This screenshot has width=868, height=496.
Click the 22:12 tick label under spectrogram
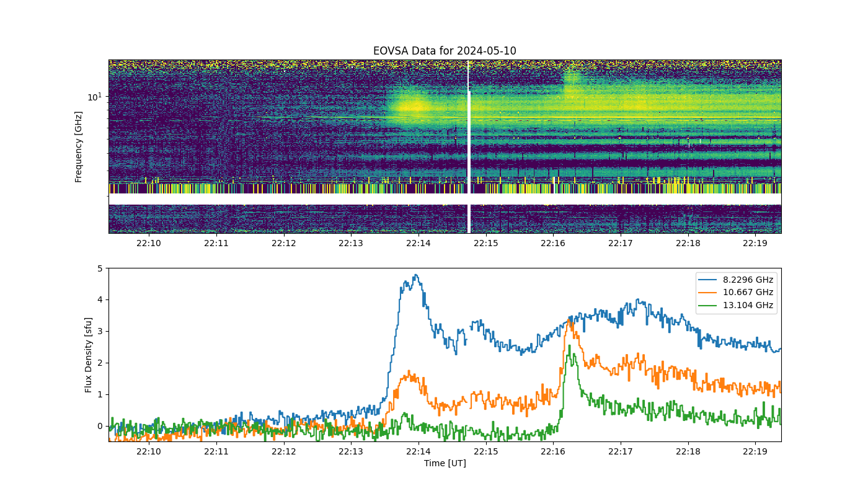(283, 244)
